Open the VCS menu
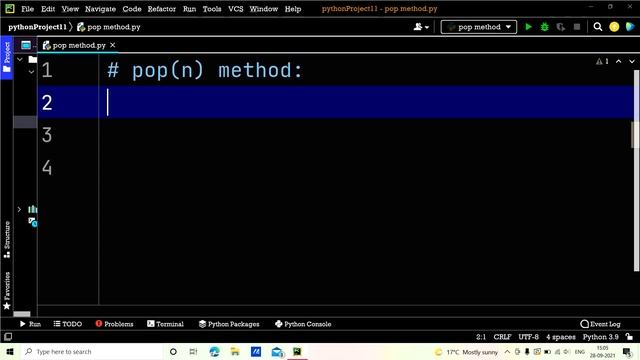 click(x=236, y=9)
